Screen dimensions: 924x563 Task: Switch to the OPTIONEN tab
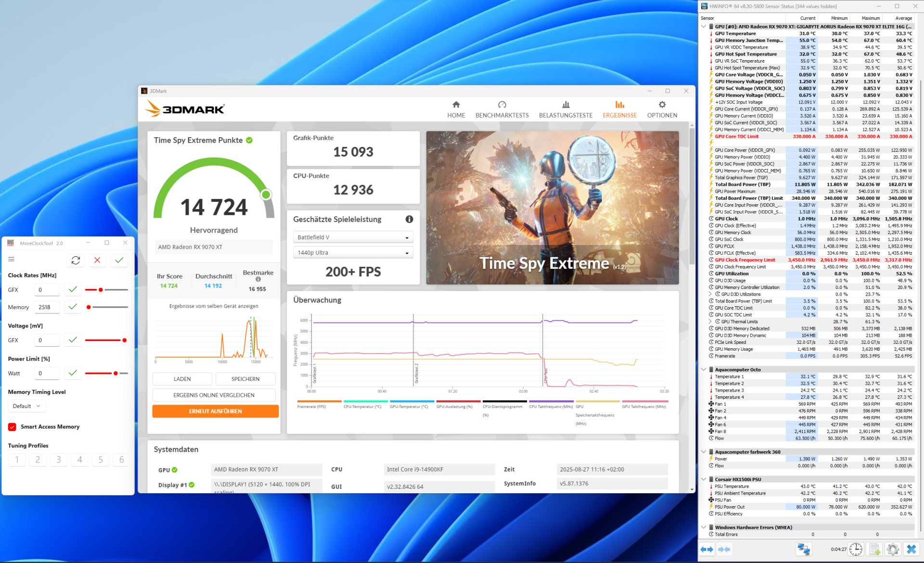[x=662, y=109]
